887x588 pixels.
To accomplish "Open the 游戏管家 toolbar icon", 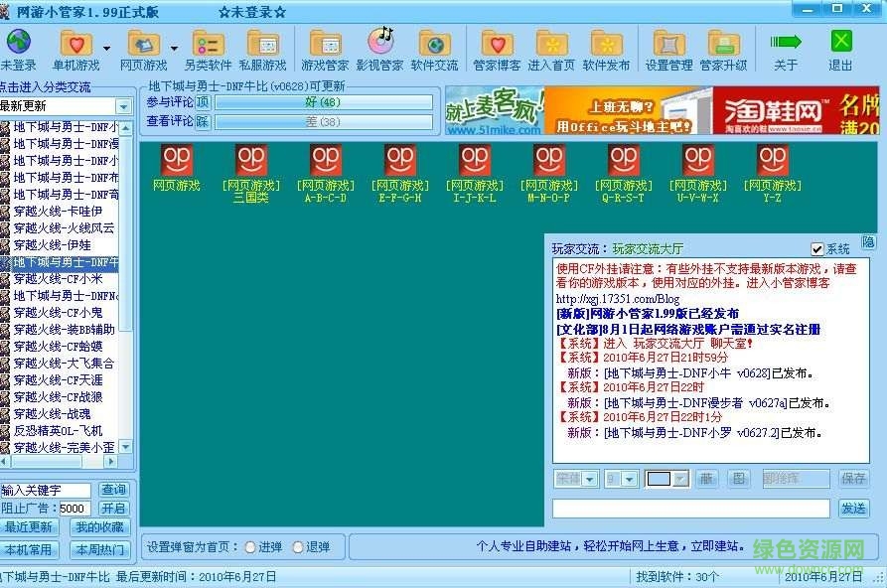I will click(x=325, y=43).
